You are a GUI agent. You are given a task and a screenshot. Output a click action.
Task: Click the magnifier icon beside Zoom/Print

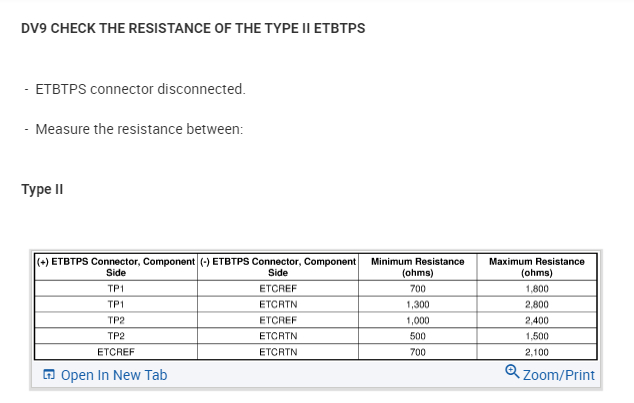coord(512,374)
